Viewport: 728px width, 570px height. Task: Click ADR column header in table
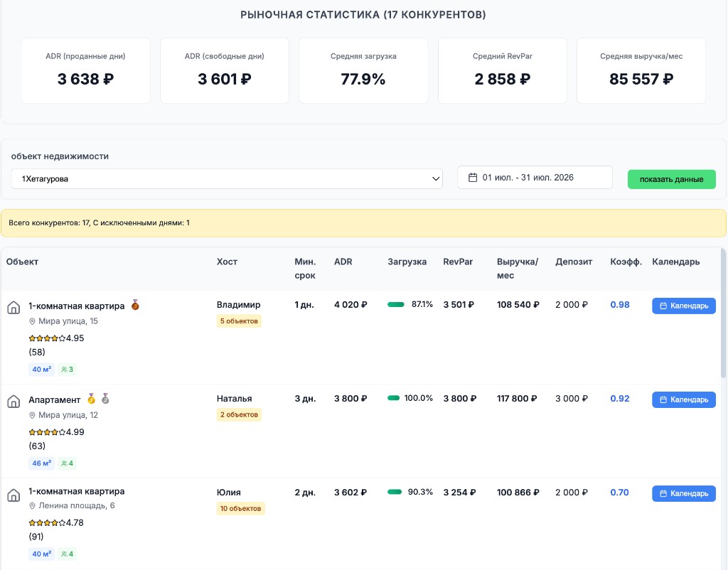point(343,262)
